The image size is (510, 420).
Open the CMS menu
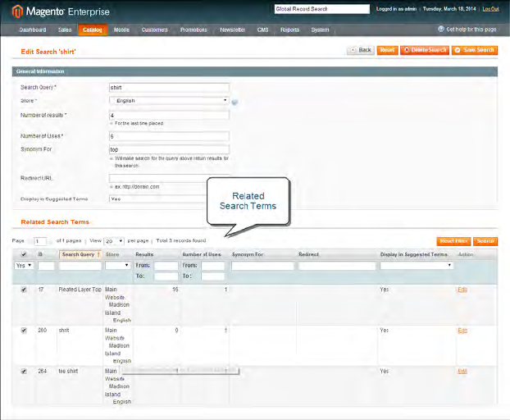tap(263, 30)
